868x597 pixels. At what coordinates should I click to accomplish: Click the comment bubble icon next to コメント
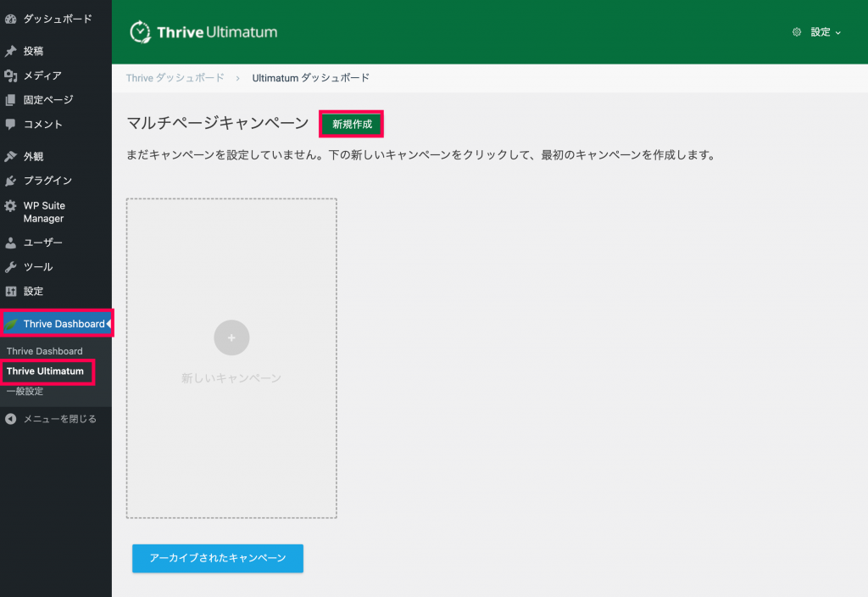[10, 124]
